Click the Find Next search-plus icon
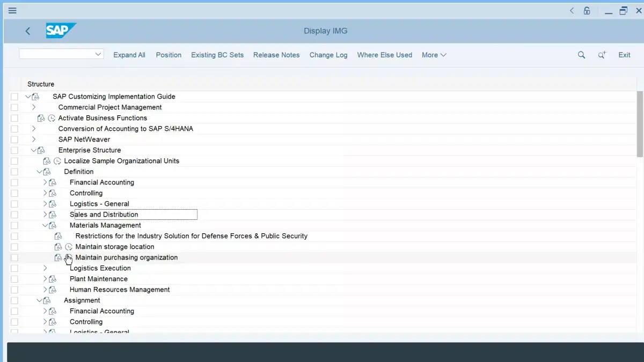644x362 pixels. click(x=602, y=55)
